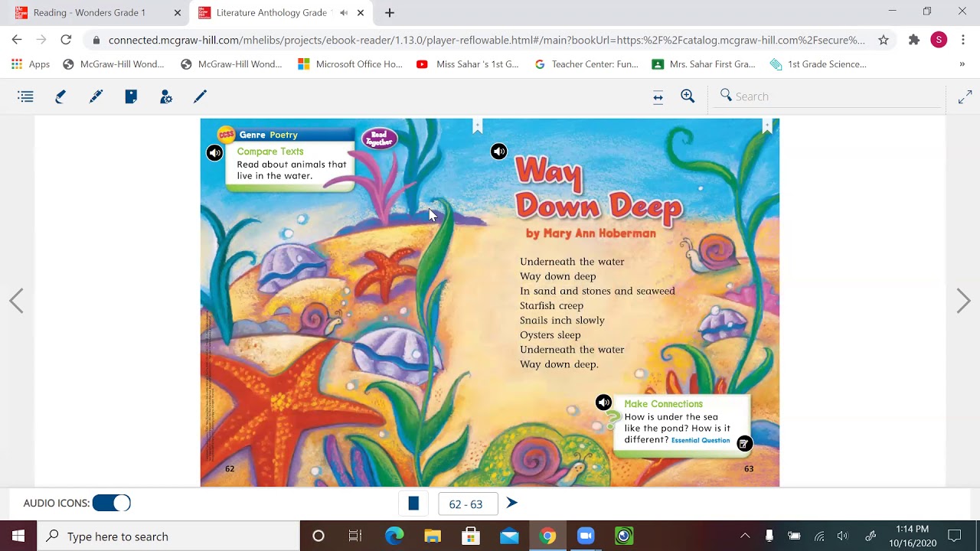Open Task View on the taskbar

point(355,536)
